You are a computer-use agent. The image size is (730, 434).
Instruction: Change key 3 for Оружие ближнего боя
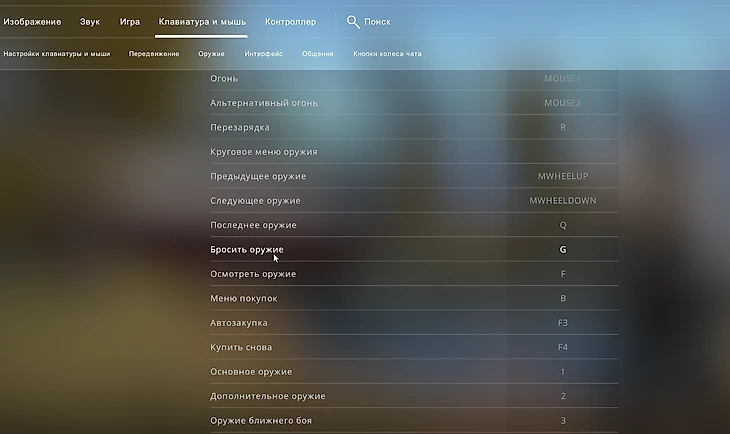pos(562,420)
